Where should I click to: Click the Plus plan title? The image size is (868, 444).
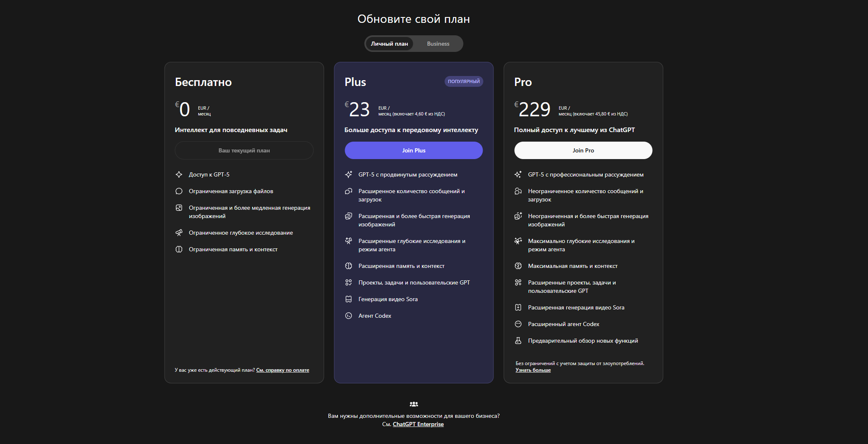(355, 82)
